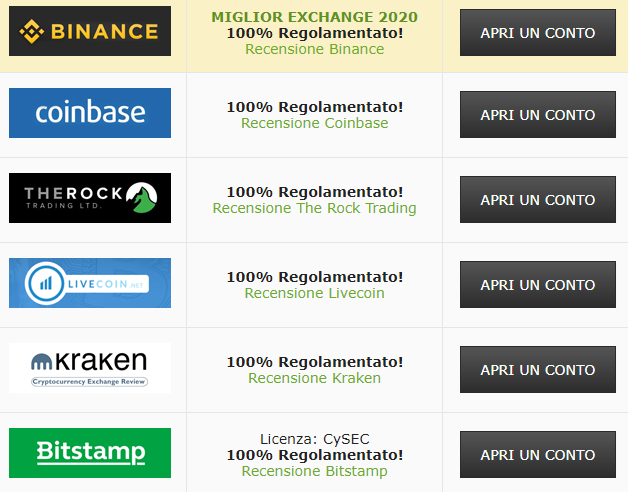Select the Livecoin.net logo banner
Image resolution: width=628 pixels, height=492 pixels.
(x=90, y=283)
